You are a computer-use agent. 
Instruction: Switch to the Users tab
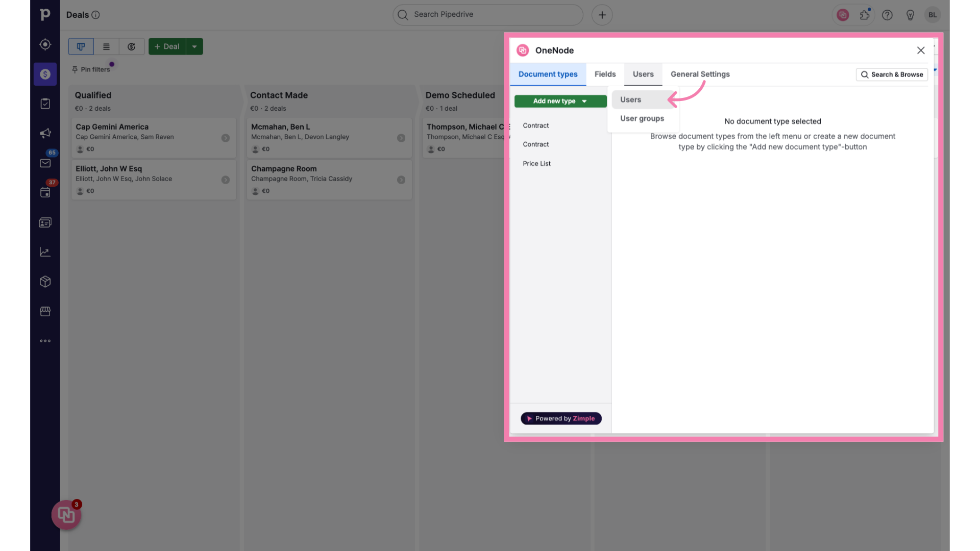point(643,74)
